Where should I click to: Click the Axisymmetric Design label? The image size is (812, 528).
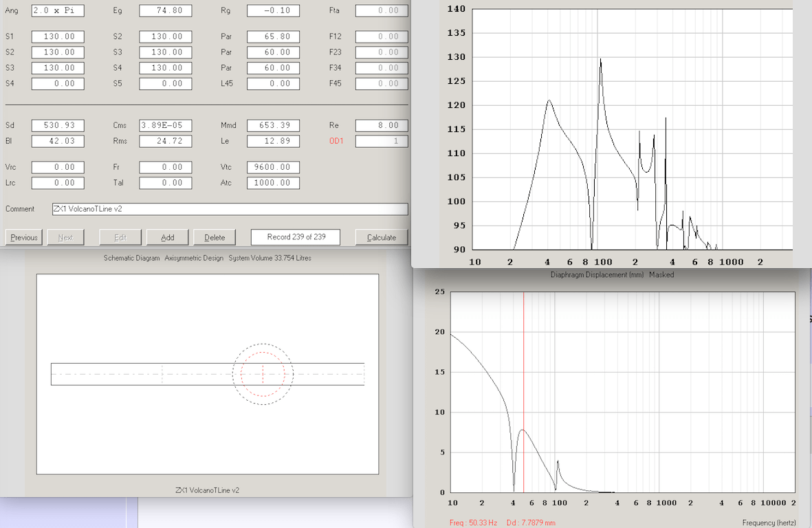pyautogui.click(x=194, y=258)
